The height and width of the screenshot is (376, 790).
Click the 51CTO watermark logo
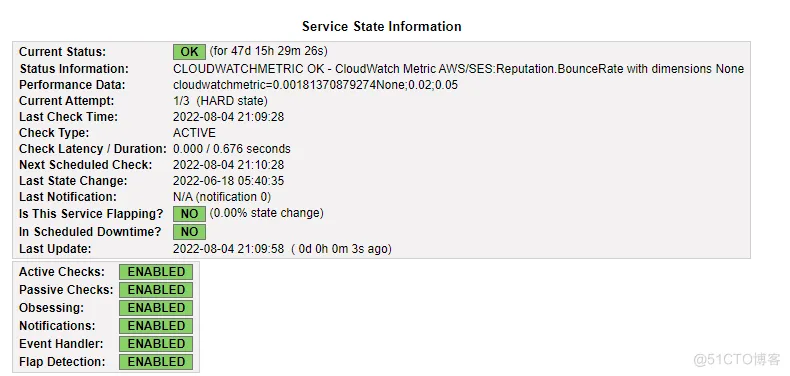[x=738, y=359]
